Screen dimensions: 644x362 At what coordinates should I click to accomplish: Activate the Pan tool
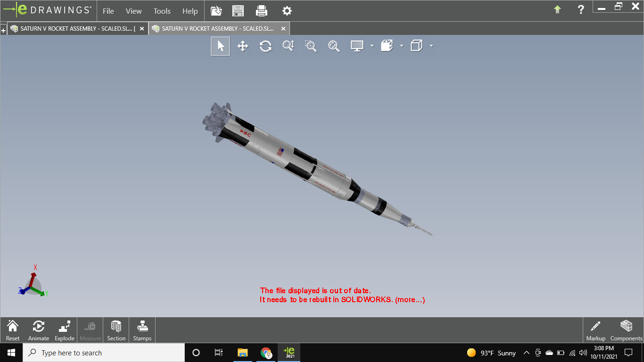point(243,46)
